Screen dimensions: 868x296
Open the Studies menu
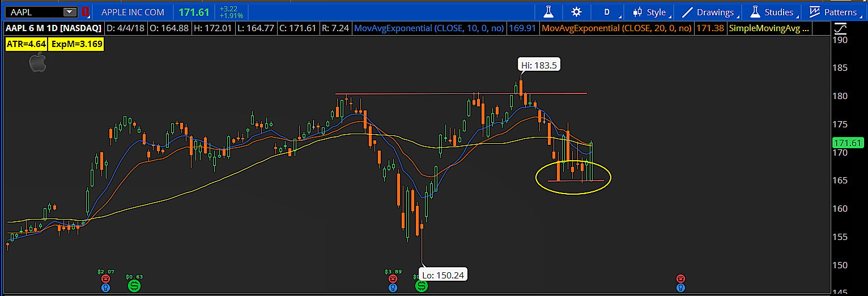(773, 11)
